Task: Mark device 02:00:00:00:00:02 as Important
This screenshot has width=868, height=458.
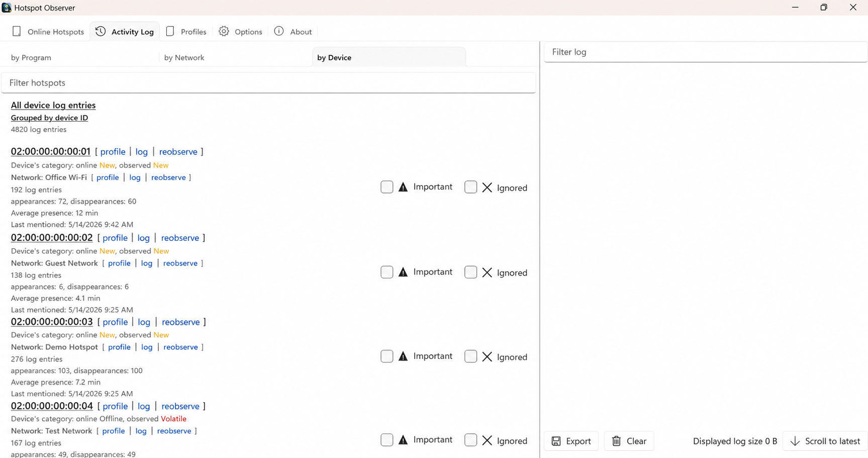Action: 387,272
